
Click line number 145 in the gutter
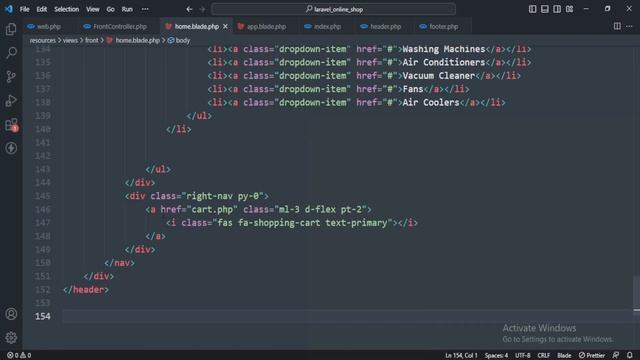click(x=43, y=196)
